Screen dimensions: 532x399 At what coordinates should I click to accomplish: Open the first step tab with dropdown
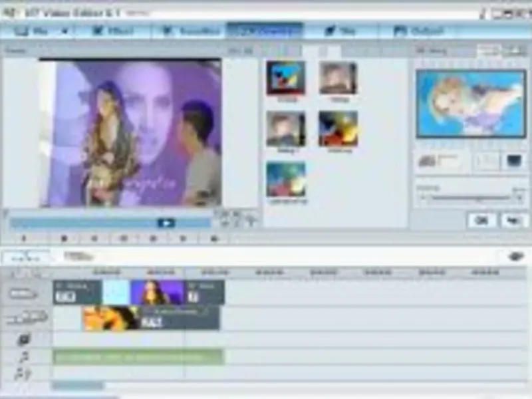tap(31, 31)
